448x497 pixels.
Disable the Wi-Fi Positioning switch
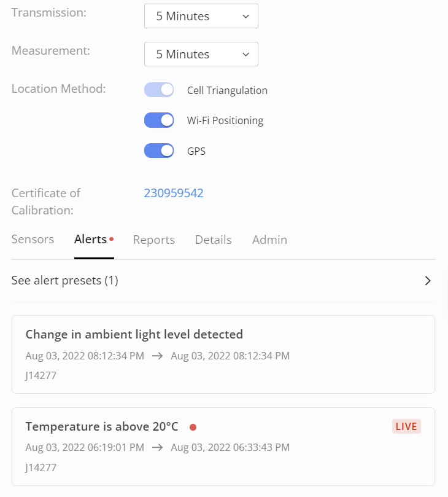(159, 120)
